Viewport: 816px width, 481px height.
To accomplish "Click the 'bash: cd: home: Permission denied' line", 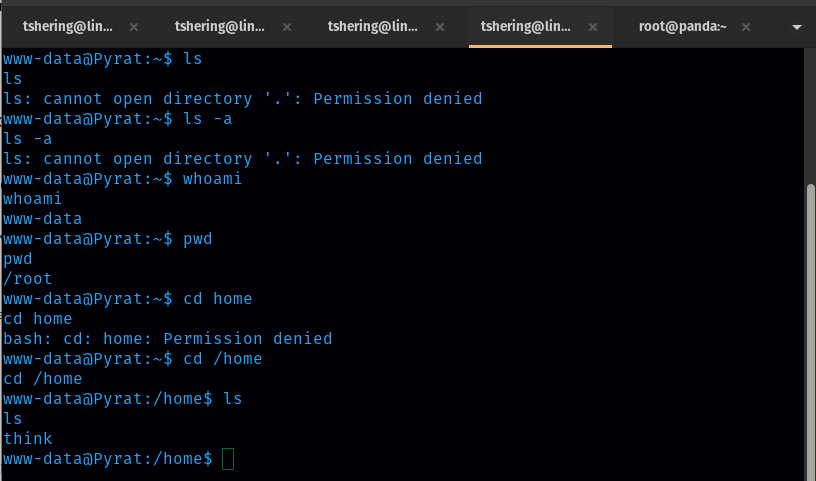I will 168,339.
